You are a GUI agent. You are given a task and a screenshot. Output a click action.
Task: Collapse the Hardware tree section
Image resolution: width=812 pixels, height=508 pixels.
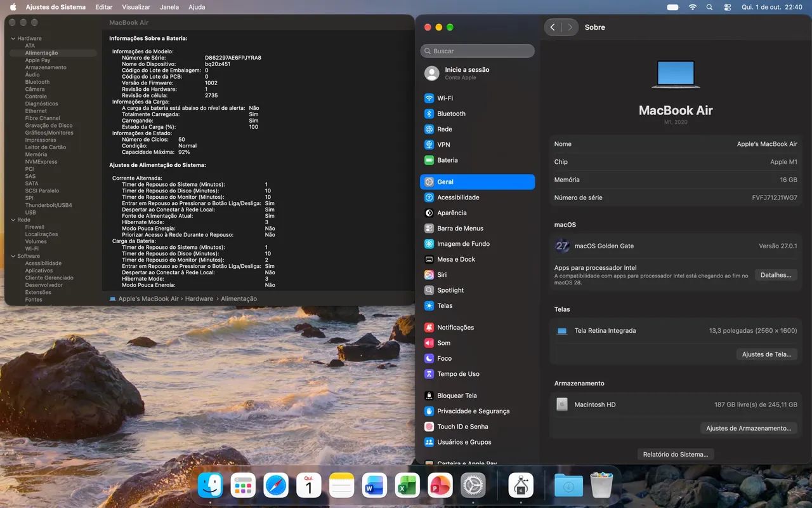pyautogui.click(x=13, y=39)
